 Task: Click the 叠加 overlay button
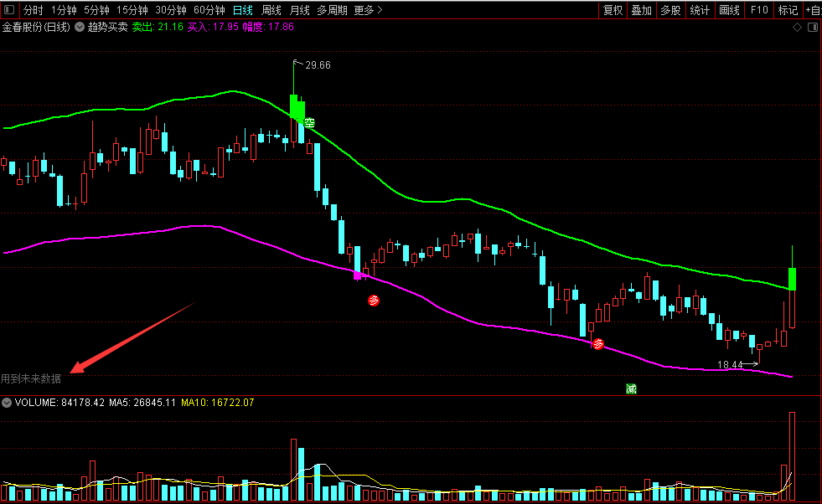point(641,10)
